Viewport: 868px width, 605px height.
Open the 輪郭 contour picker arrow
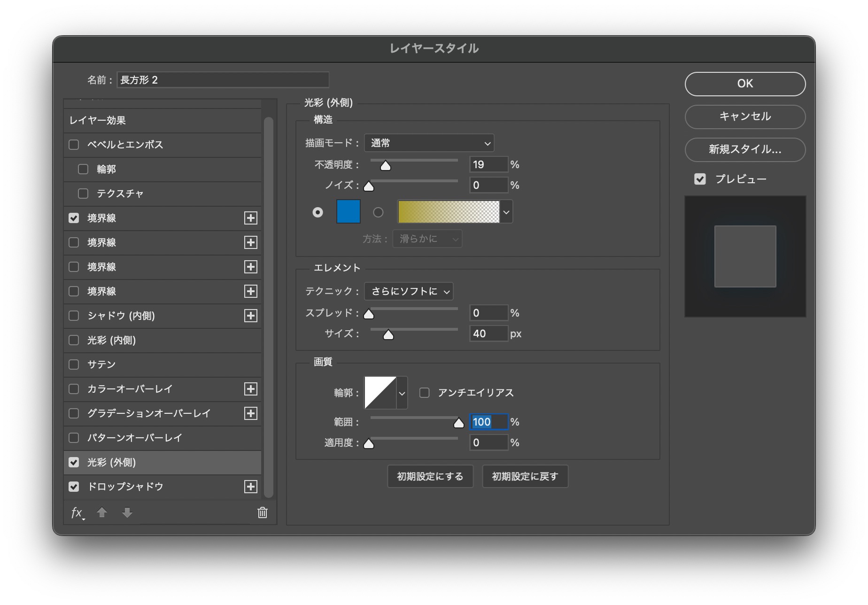pos(402,393)
